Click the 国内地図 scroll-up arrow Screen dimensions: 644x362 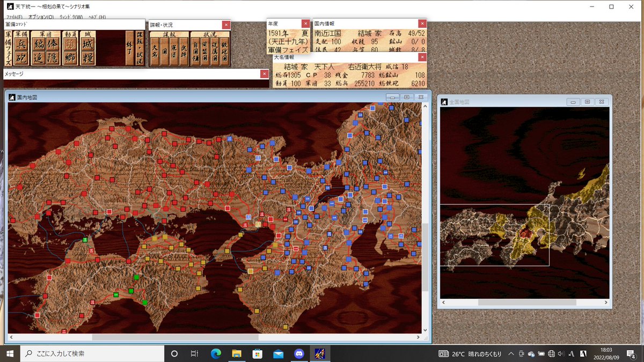point(426,106)
